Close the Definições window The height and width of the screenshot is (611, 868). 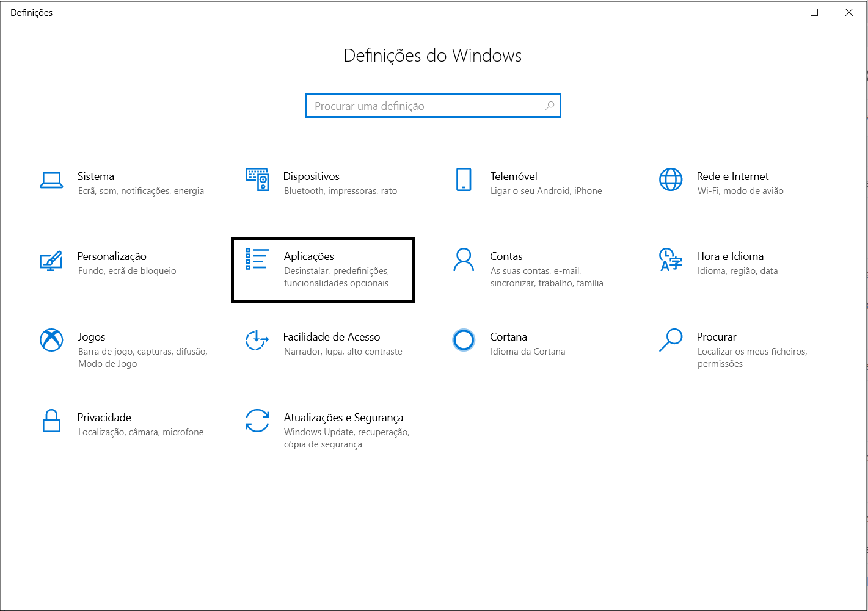click(849, 12)
